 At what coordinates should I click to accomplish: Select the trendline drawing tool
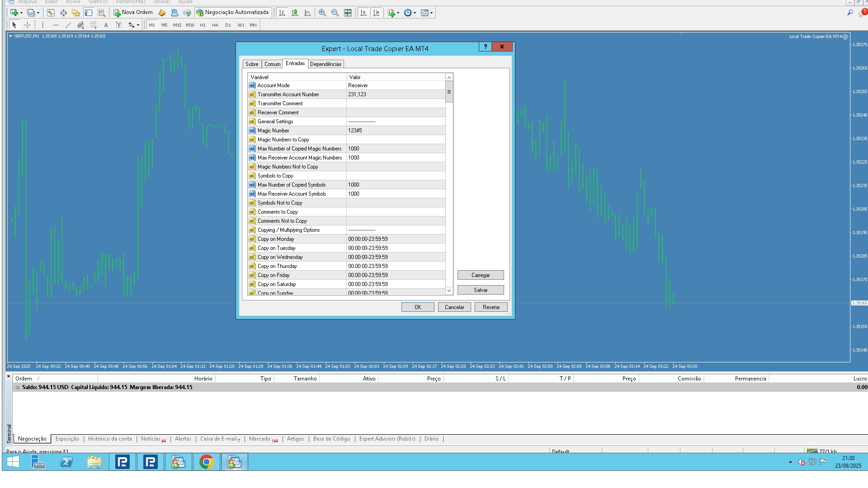(x=68, y=25)
